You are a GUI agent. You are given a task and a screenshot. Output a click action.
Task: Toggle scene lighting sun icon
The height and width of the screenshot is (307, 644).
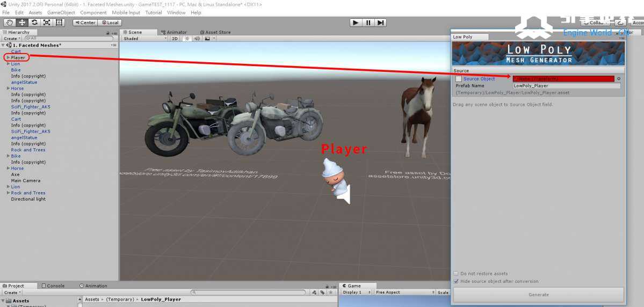(187, 39)
